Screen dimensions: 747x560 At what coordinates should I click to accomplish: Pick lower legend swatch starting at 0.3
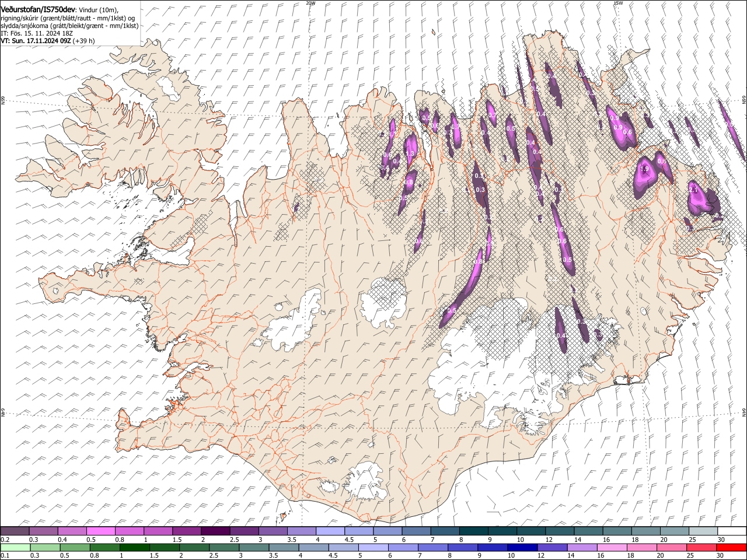pyautogui.click(x=45, y=547)
